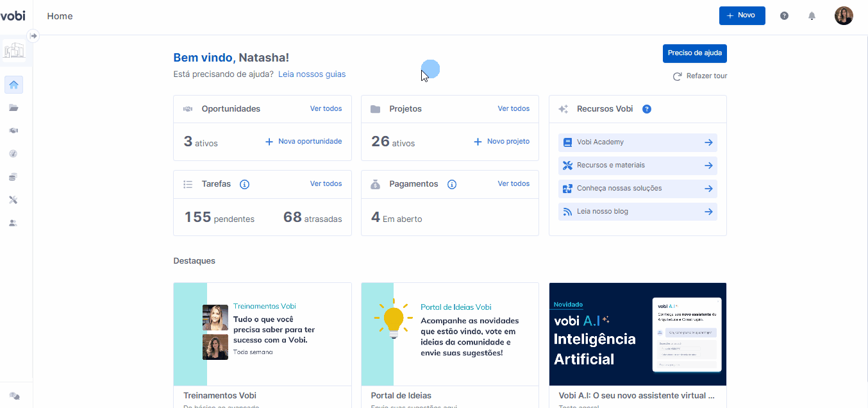Click the 155 pendentes count
The height and width of the screenshot is (408, 868).
pyautogui.click(x=219, y=217)
